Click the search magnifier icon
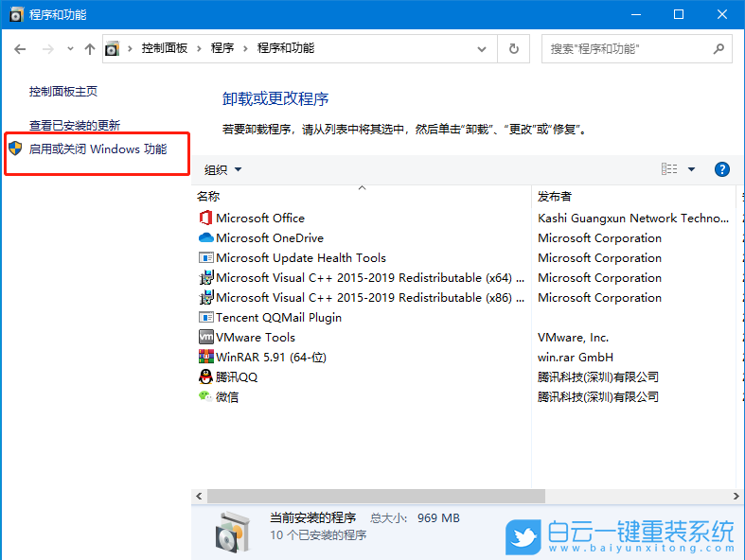 718,48
